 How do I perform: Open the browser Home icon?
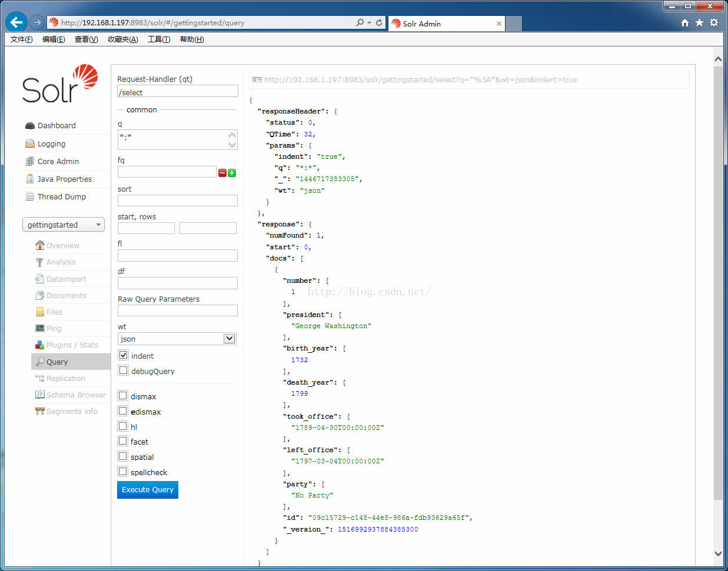685,22
